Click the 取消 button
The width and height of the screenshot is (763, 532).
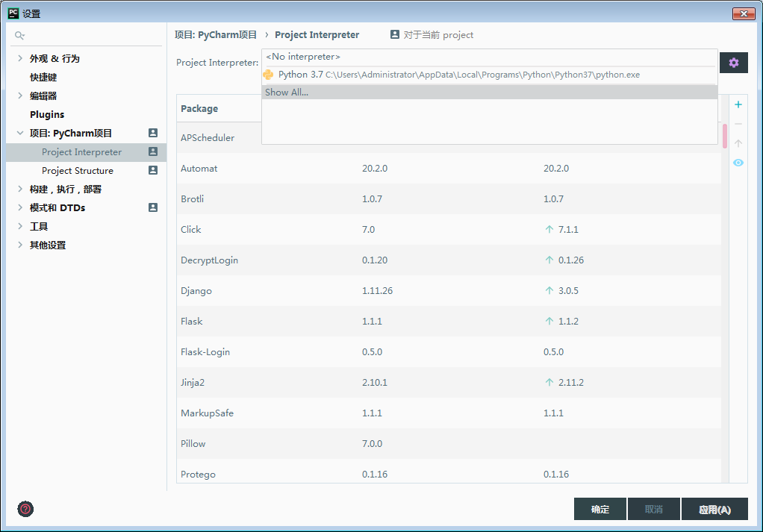click(653, 509)
